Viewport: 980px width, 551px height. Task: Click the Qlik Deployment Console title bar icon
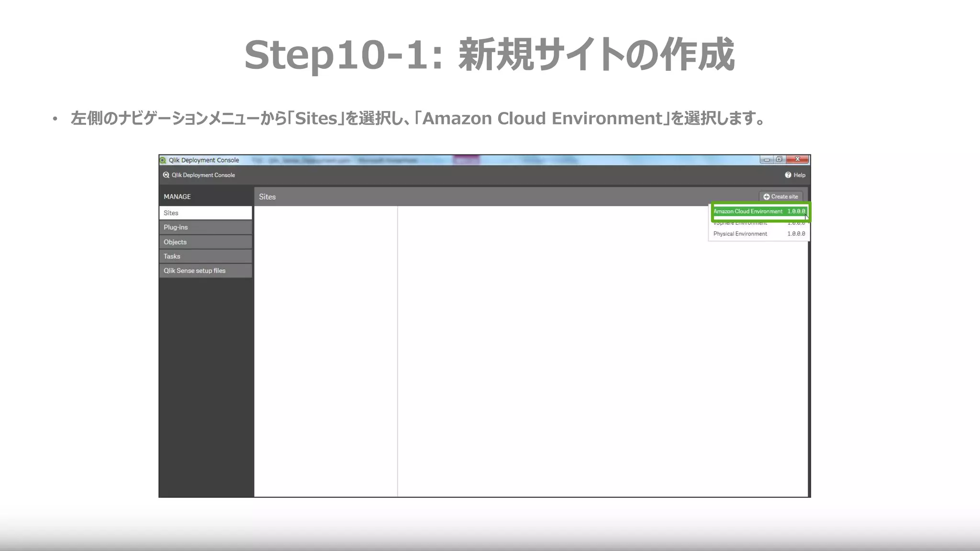[x=163, y=160]
